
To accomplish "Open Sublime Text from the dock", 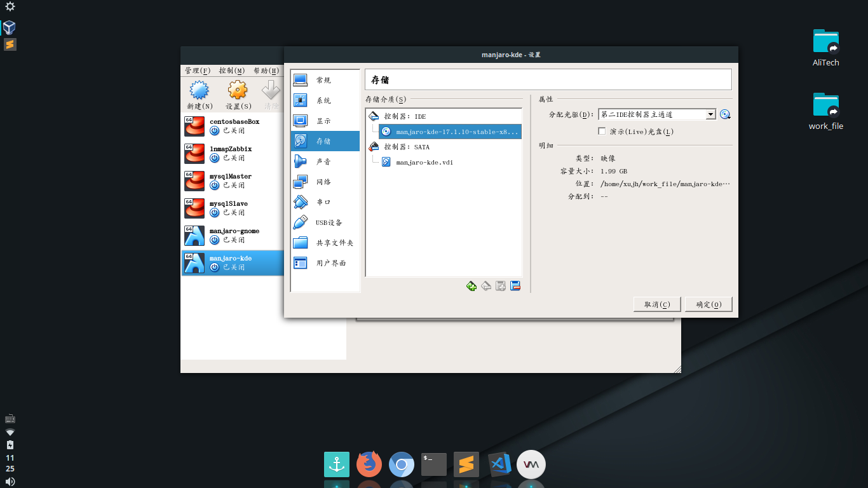I will point(466,464).
